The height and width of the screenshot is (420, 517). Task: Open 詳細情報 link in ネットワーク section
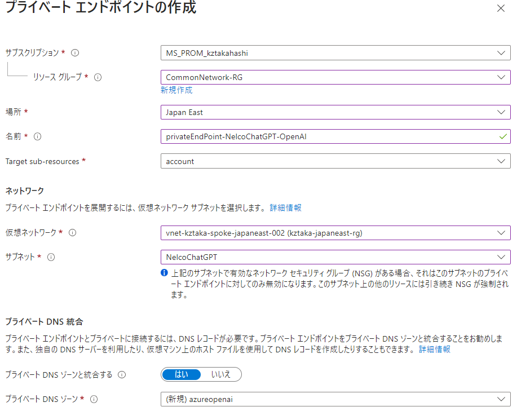pos(285,207)
